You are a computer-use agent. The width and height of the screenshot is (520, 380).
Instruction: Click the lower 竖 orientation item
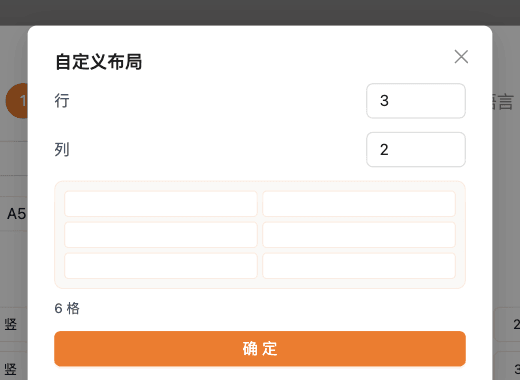[11, 369]
